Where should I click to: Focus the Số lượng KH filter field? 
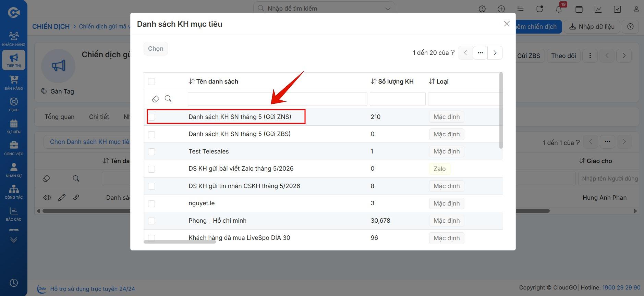point(398,99)
